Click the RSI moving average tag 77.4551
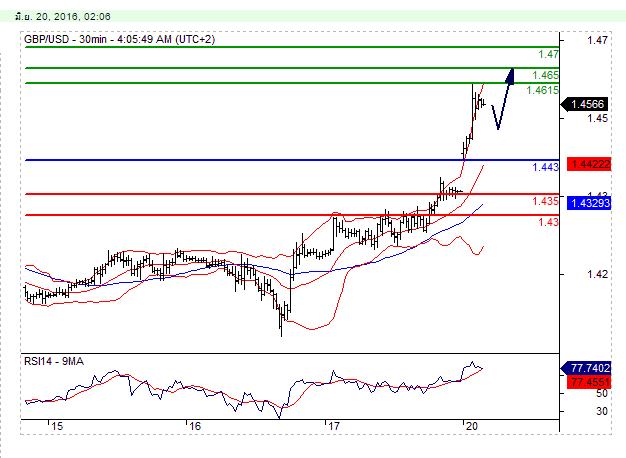This screenshot has height=458, width=626. [589, 383]
